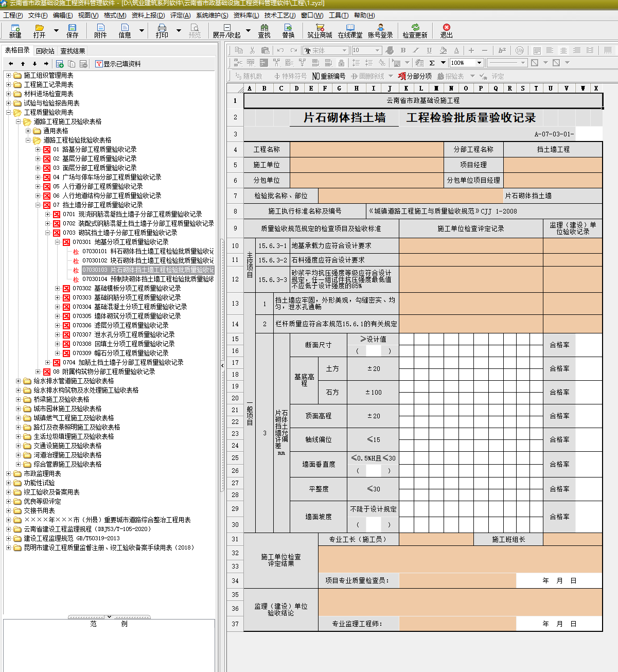Viewport: 618px width, 672px height.
Task: Click the 查找 binoculars search icon
Action: (264, 30)
